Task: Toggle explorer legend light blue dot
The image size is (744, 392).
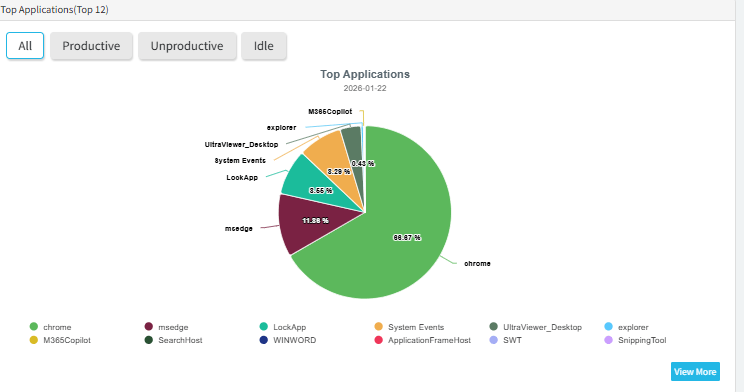Action: [608, 327]
